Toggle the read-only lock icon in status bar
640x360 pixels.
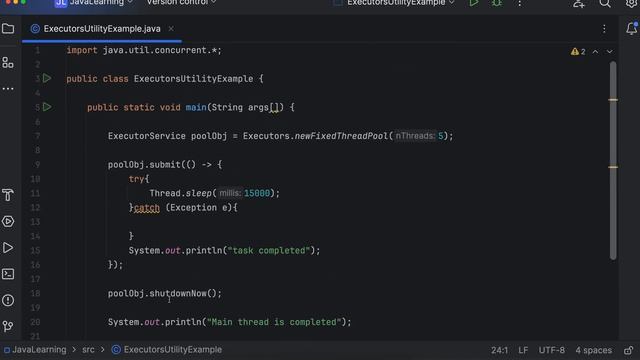pos(629,350)
